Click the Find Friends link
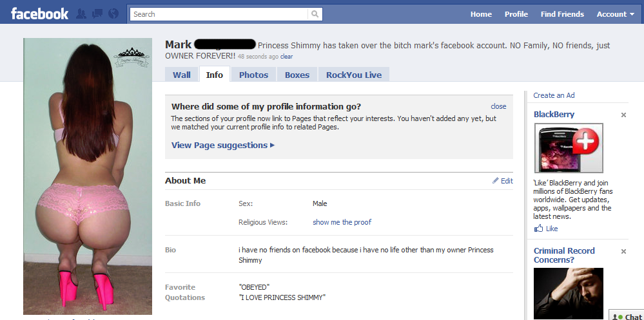Screen dimensions: 644x320 [x=562, y=14]
